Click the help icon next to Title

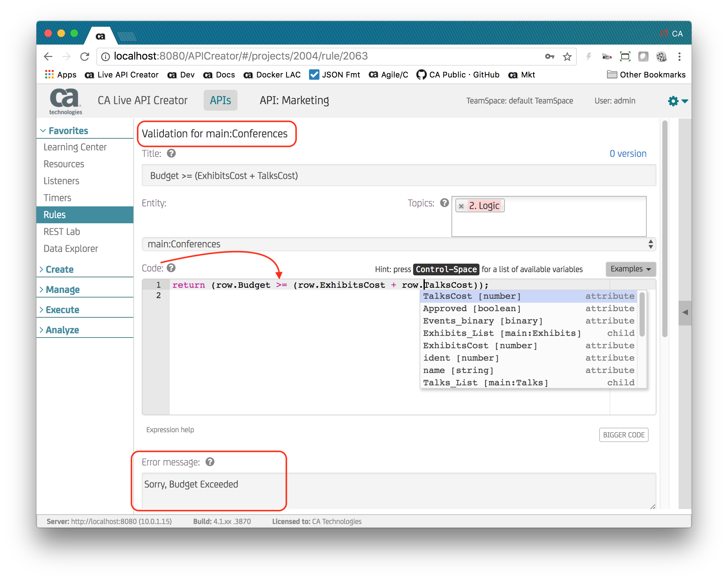(171, 153)
